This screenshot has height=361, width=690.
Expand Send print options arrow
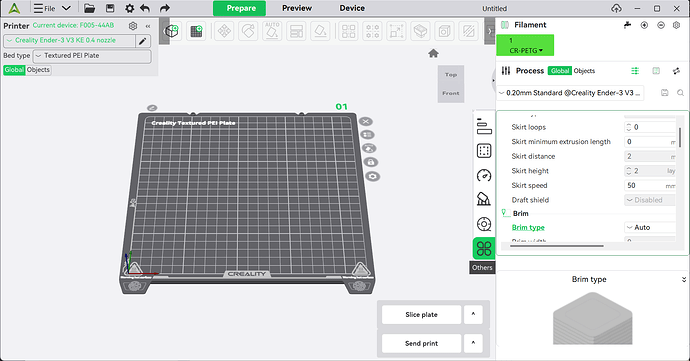pyautogui.click(x=473, y=343)
